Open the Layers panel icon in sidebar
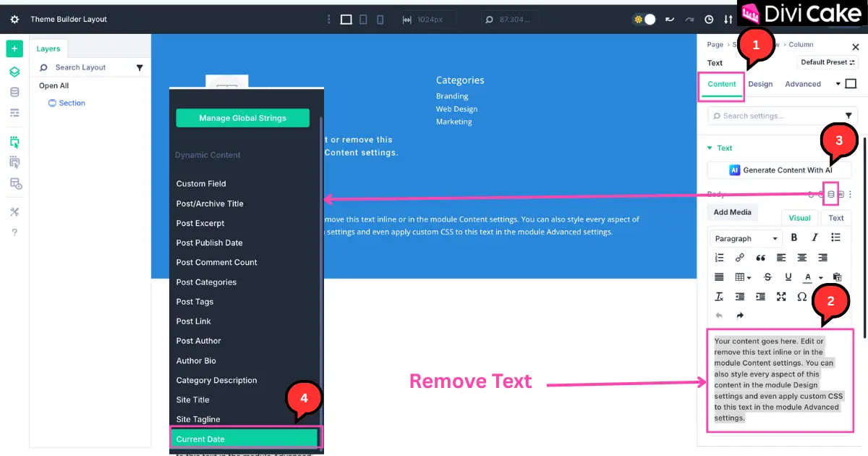Screen dimensions: 868x456 point(14,72)
